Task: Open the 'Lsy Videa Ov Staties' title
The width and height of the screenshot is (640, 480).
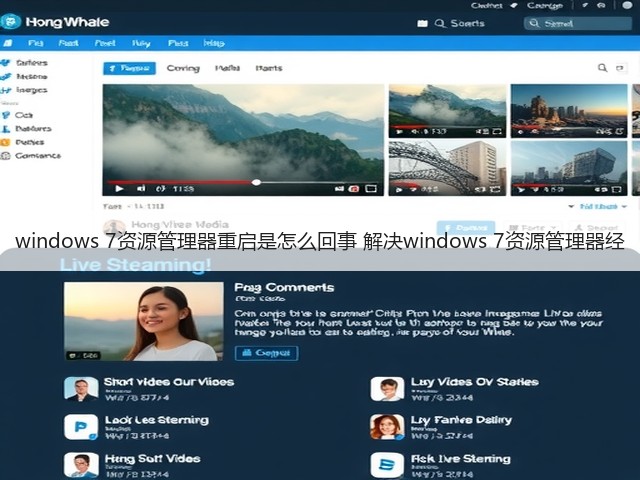Action: pos(475,382)
